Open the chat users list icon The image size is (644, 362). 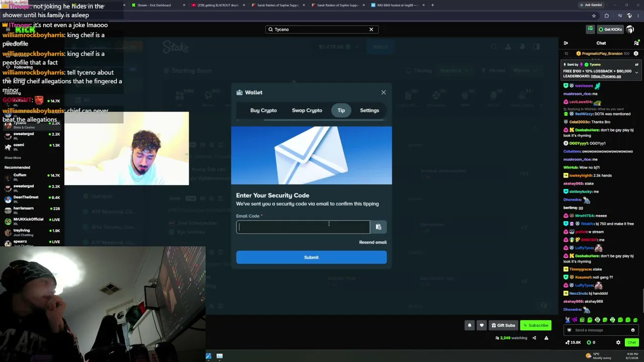(636, 43)
